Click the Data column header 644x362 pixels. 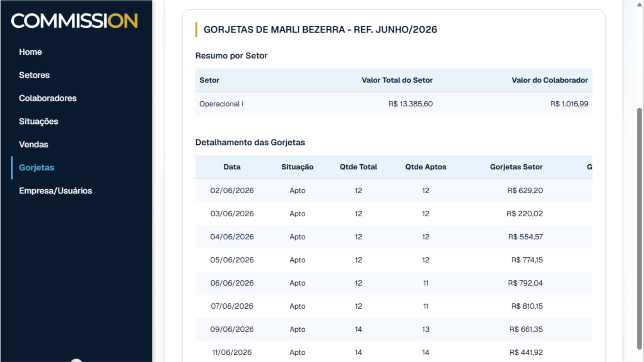pyautogui.click(x=232, y=167)
